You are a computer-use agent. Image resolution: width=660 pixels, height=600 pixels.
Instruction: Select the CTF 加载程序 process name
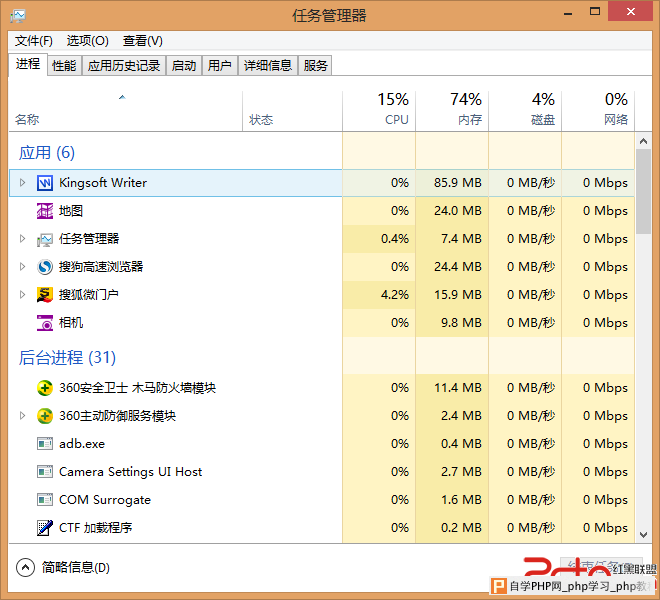click(96, 528)
